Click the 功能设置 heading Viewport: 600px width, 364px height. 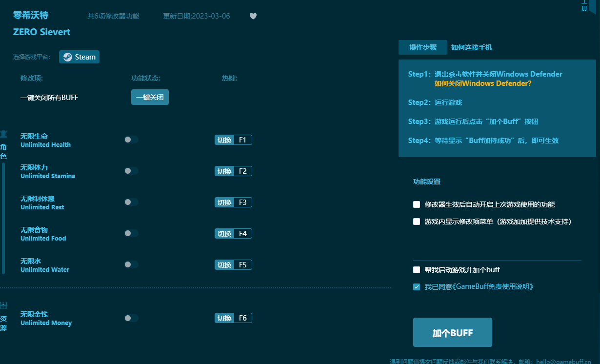click(427, 182)
